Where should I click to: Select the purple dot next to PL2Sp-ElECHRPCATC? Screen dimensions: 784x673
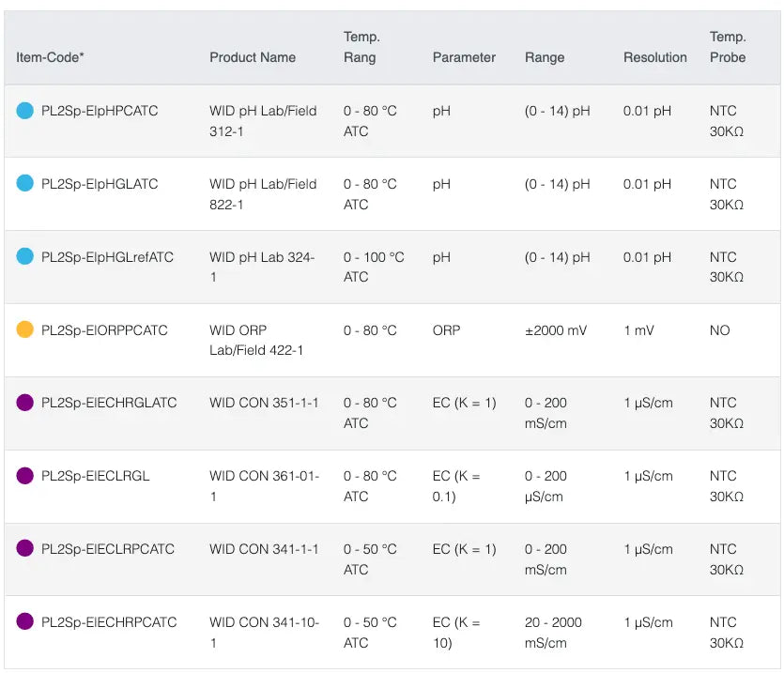tap(24, 622)
